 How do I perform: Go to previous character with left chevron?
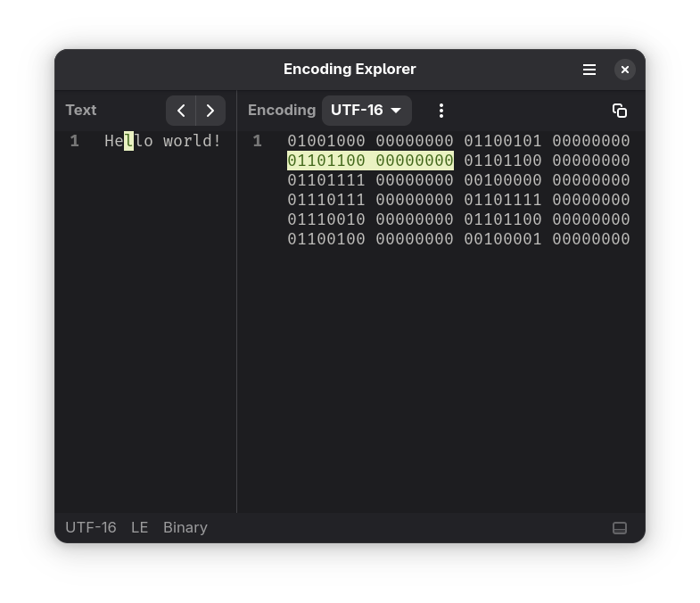point(181,111)
